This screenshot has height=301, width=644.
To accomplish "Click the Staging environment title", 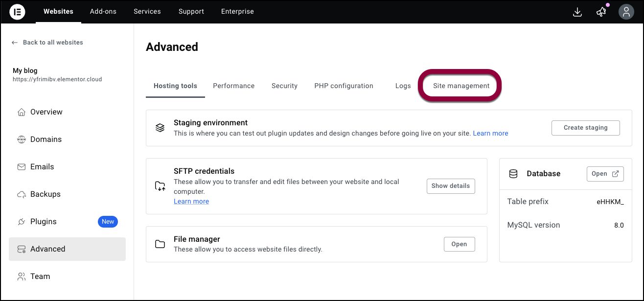I will pyautogui.click(x=211, y=123).
